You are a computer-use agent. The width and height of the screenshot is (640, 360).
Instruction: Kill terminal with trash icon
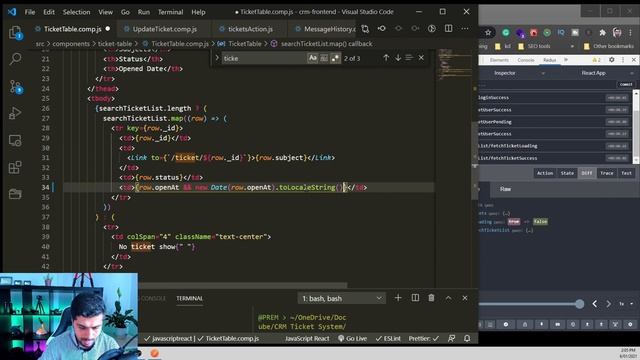point(431,298)
